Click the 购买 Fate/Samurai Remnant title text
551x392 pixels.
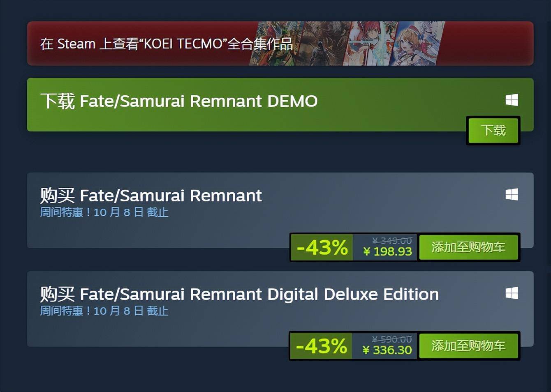(151, 195)
